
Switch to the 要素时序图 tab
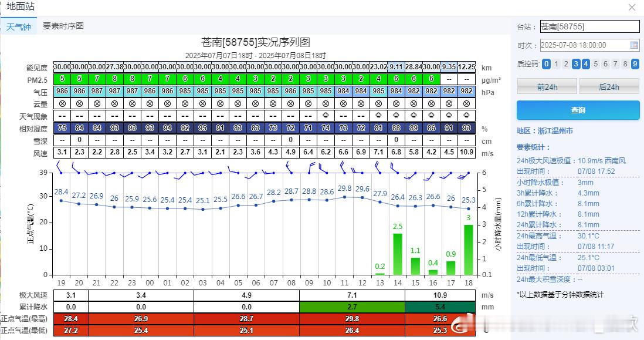pos(63,26)
